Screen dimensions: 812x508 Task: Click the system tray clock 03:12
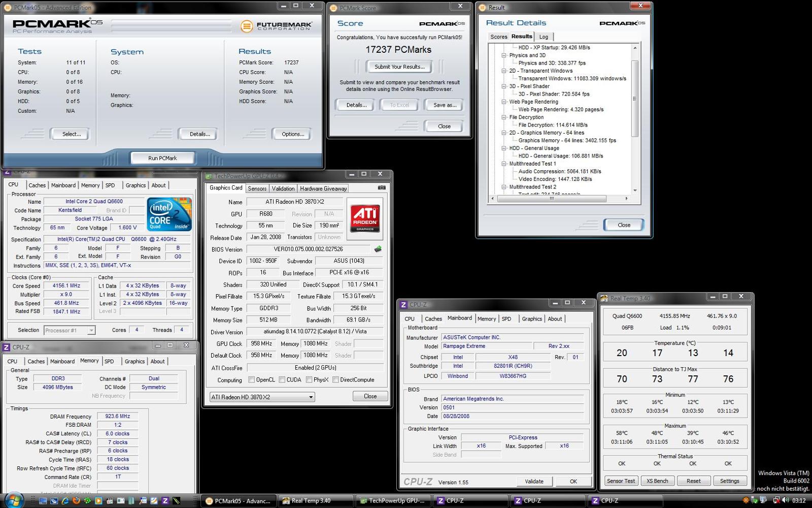pyautogui.click(x=799, y=500)
